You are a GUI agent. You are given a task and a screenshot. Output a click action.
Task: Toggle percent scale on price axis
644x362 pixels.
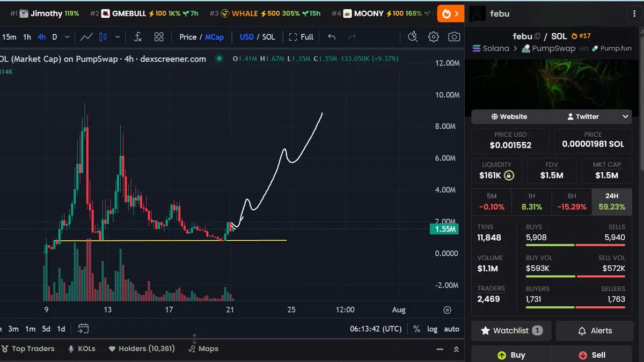point(416,329)
